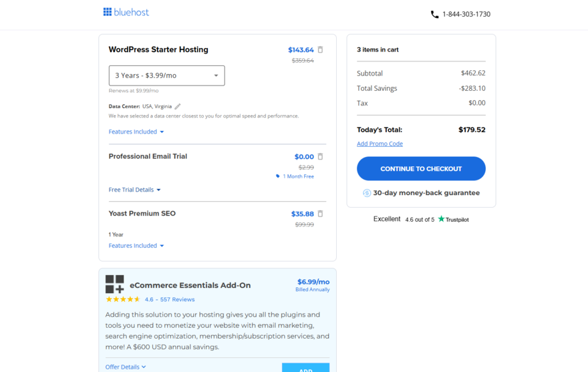Open the 557 Reviews link
This screenshot has height=372, width=588.
[177, 299]
